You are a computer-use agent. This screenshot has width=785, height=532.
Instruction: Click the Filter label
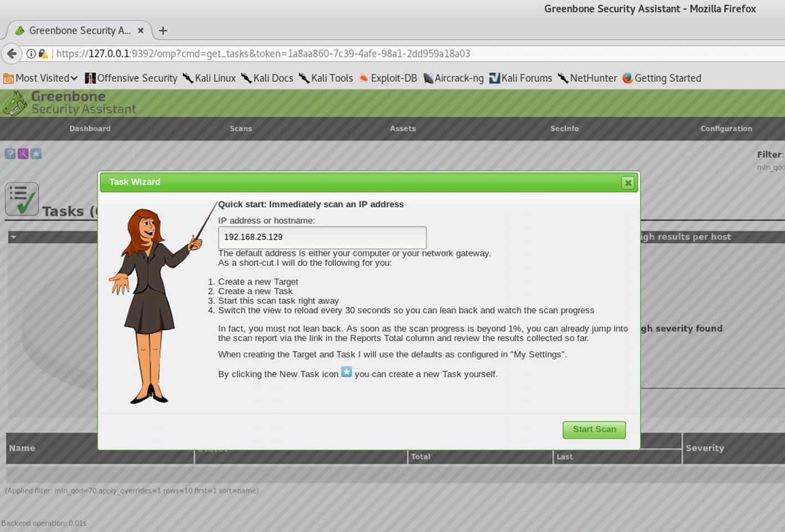(770, 155)
